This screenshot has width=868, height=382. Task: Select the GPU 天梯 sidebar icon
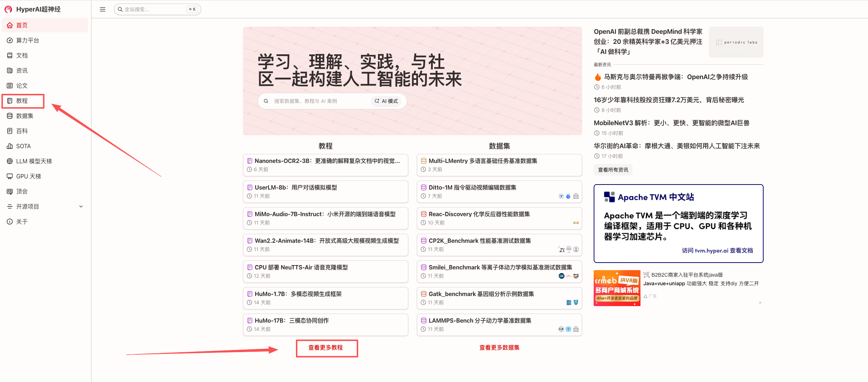click(x=10, y=176)
